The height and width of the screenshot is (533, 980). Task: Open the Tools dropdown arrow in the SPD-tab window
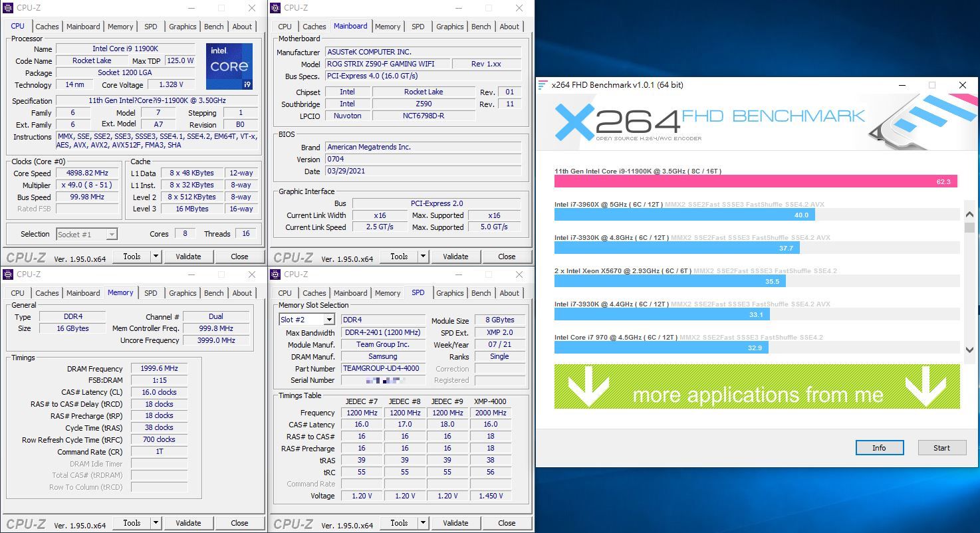tap(423, 523)
